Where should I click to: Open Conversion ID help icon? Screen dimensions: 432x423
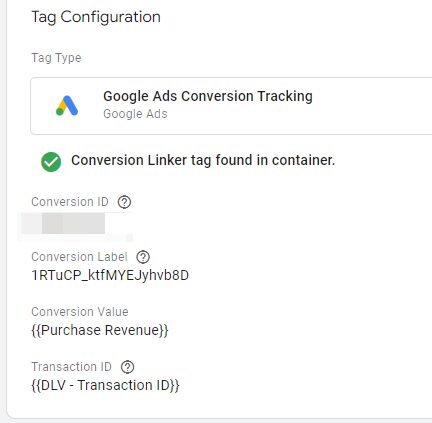pyautogui.click(x=125, y=202)
